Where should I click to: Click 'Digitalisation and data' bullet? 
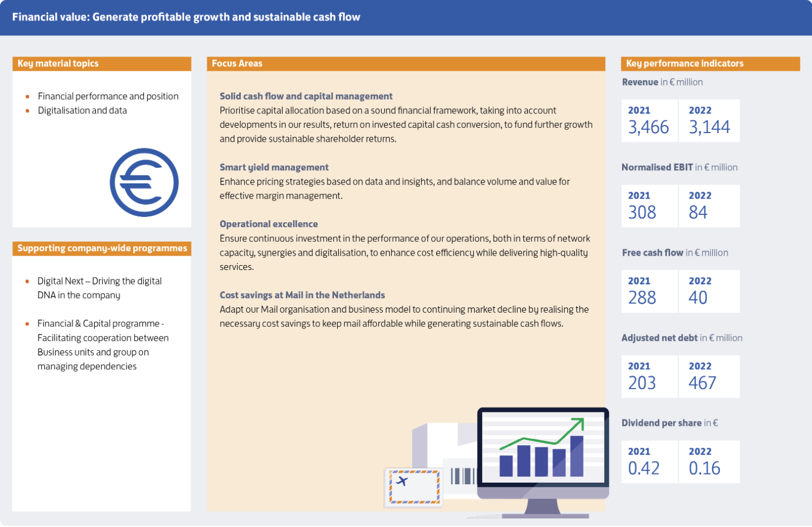pyautogui.click(x=82, y=110)
